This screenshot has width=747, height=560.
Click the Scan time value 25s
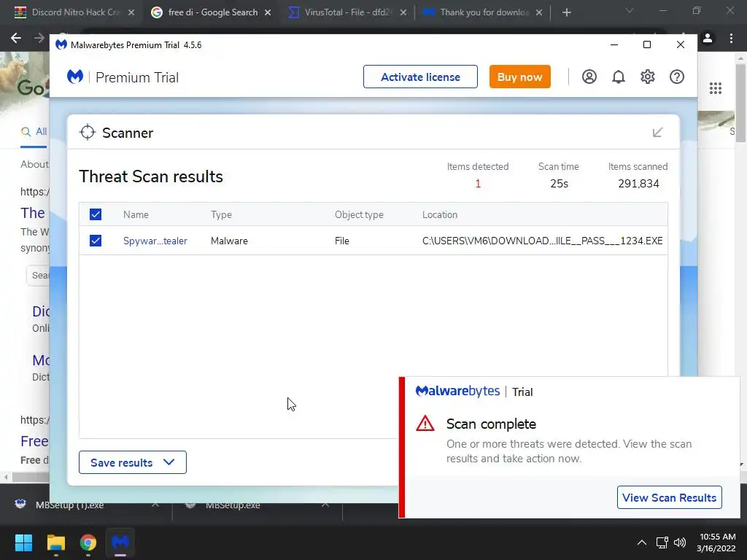click(559, 184)
